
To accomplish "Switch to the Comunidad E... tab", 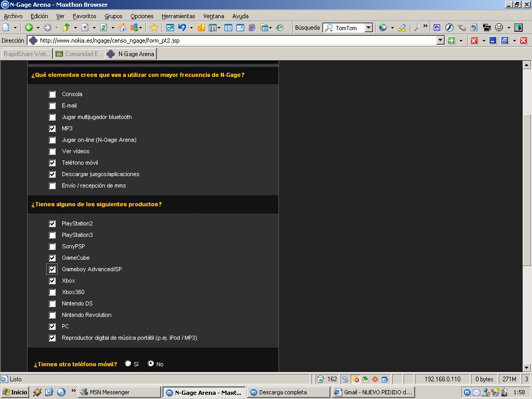I will tap(79, 54).
